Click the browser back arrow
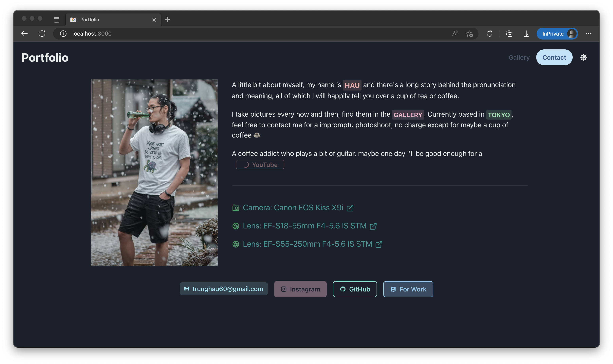 click(24, 34)
